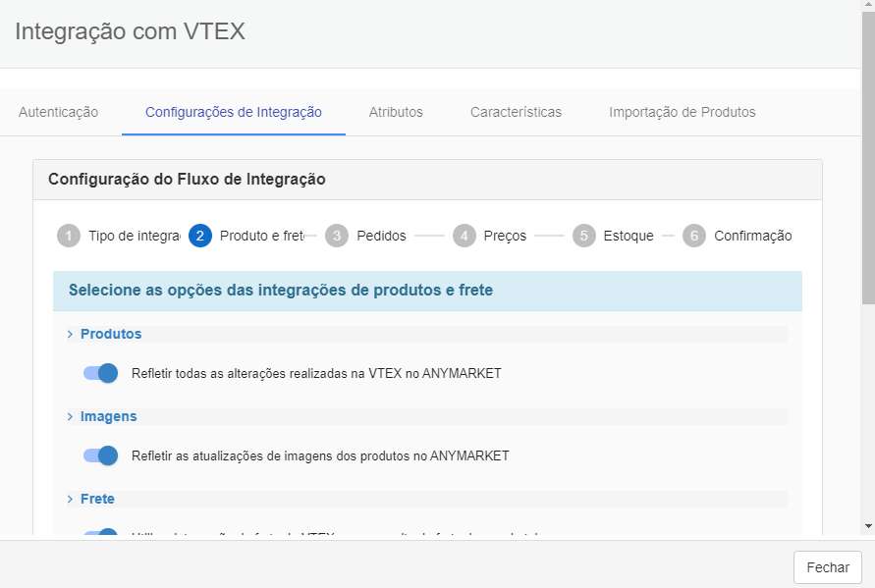Image resolution: width=875 pixels, height=588 pixels.
Task: Click step 2 circle Produto e frete
Action: click(x=199, y=236)
